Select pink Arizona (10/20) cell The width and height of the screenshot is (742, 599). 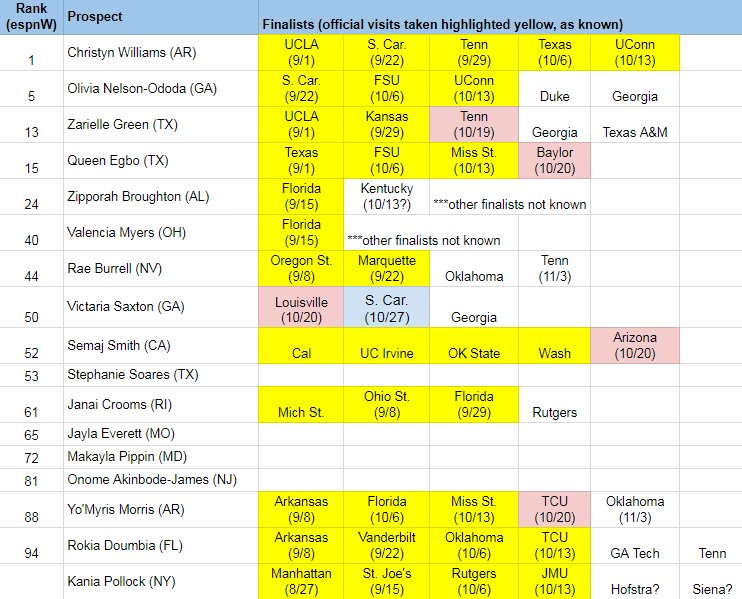[x=635, y=345]
